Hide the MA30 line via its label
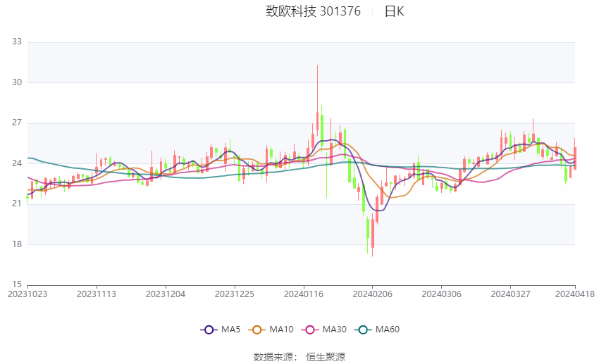This screenshot has height=364, width=599. point(334,330)
